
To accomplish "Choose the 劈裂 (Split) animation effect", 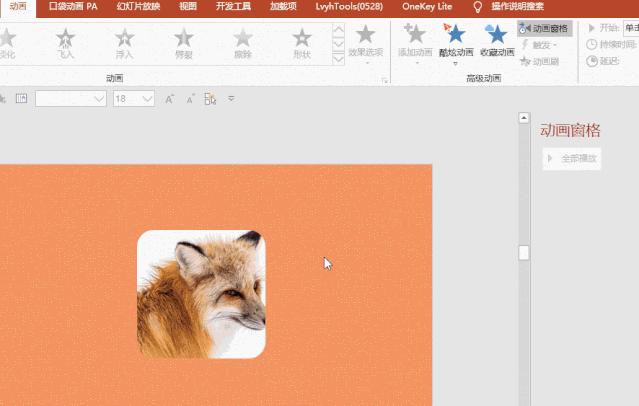I will coord(184,43).
